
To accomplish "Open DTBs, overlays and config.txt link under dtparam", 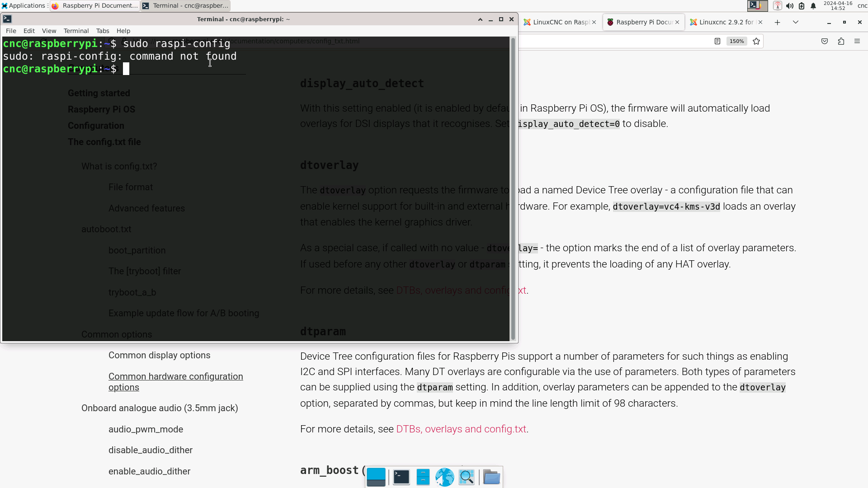I will 461,429.
